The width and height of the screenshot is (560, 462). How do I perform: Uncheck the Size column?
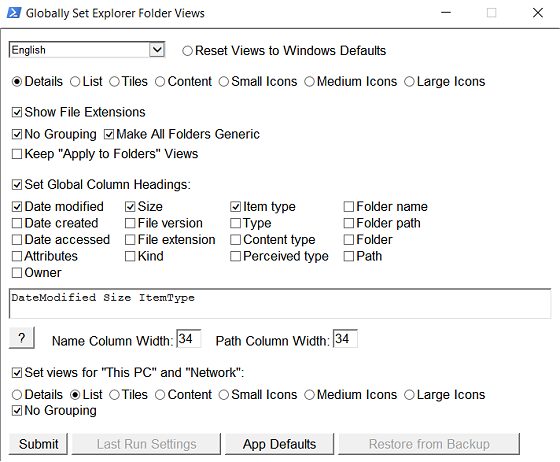(x=130, y=207)
